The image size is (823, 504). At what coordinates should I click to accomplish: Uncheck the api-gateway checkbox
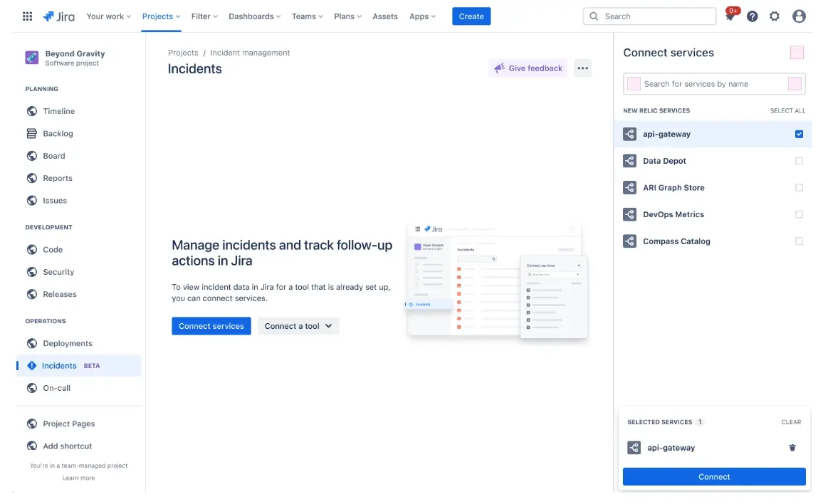pyautogui.click(x=799, y=134)
